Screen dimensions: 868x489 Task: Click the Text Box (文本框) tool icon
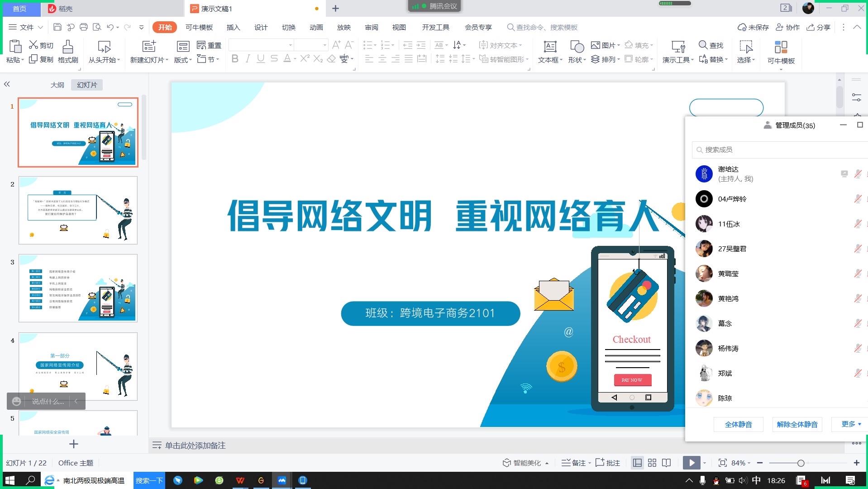550,47
